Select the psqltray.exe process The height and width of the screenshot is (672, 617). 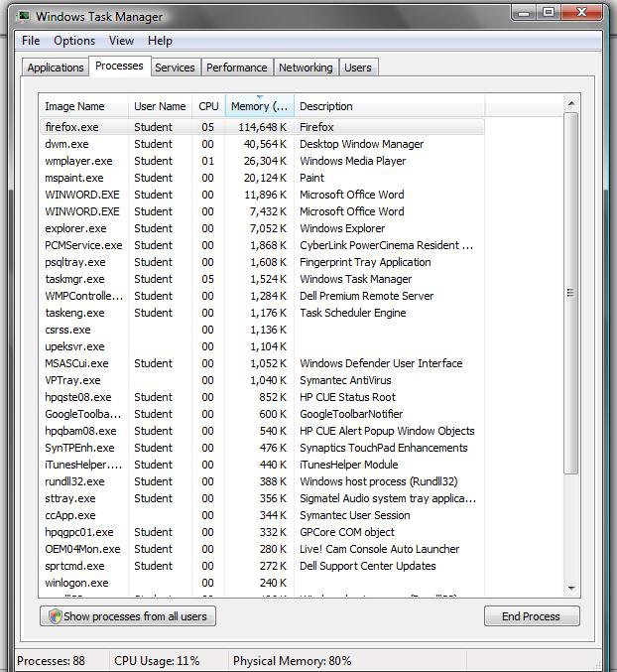262,262
